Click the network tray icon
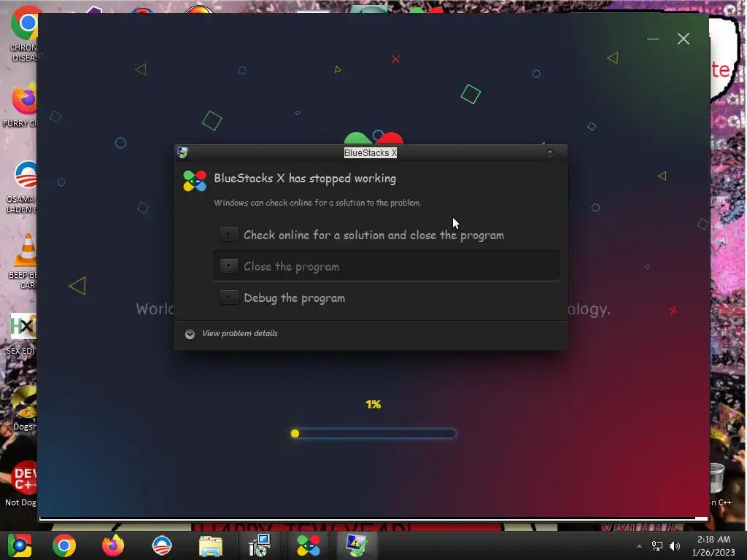Viewport: 747px width, 560px height. coord(657,546)
